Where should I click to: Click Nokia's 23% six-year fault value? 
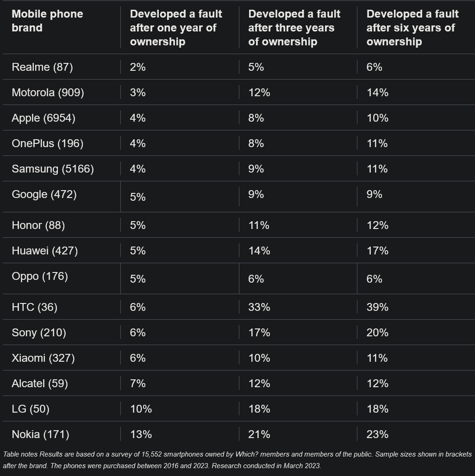click(377, 434)
